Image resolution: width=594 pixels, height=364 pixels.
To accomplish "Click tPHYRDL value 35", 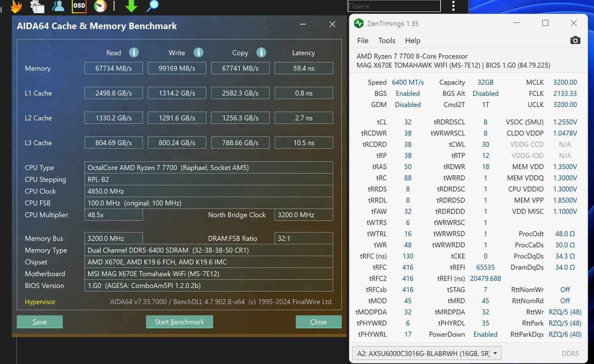I will coord(485,323).
